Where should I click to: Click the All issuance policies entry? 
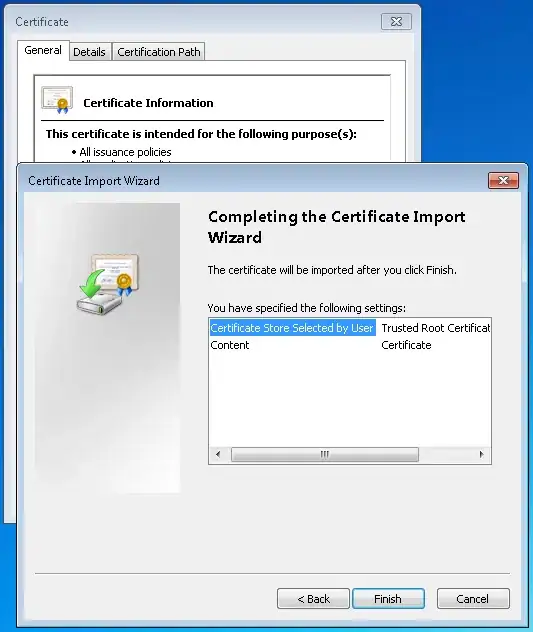(x=125, y=152)
